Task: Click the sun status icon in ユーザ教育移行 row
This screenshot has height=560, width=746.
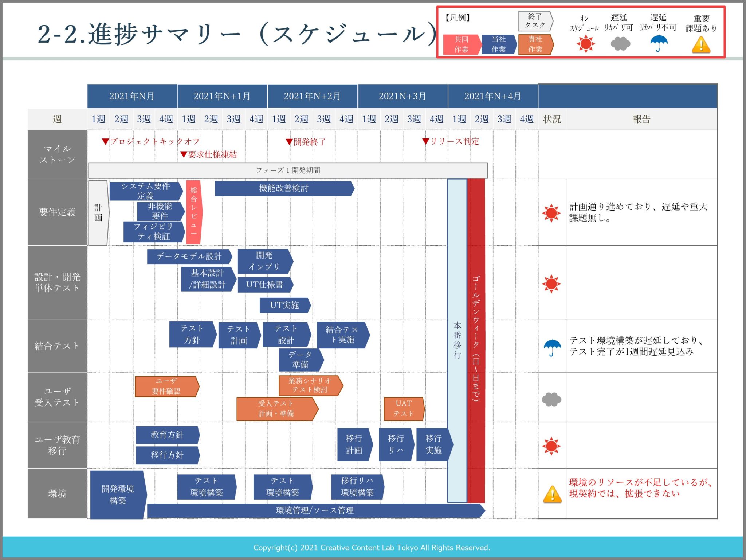Action: click(551, 446)
